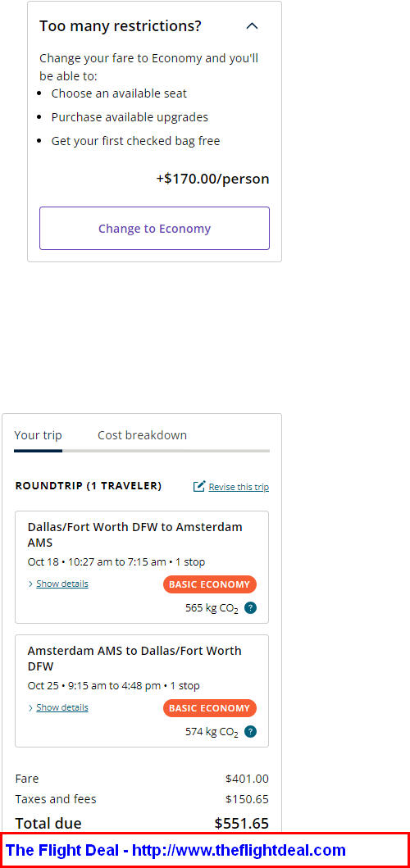Click the Total due amount $551.65
The image size is (410, 868).
(x=242, y=823)
